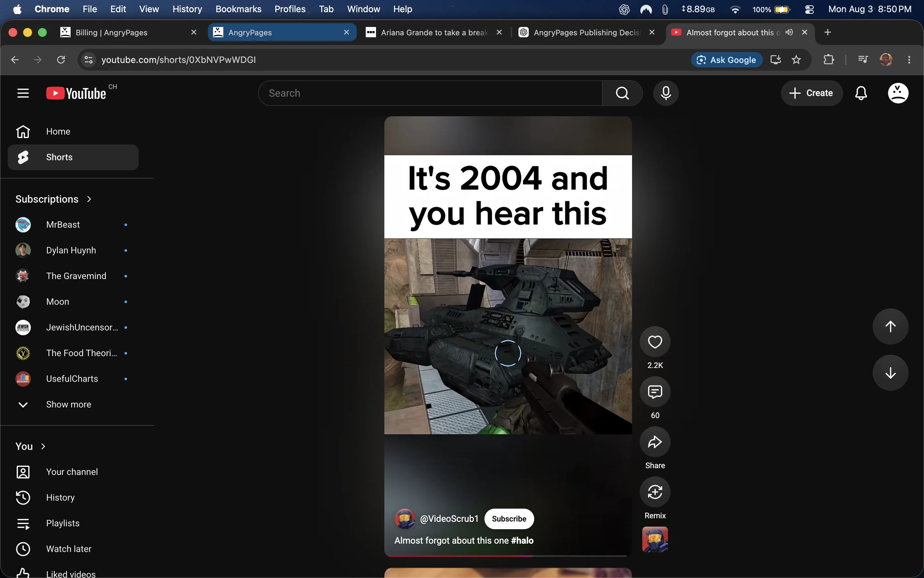Like this Short with the heart
Viewport: 924px width, 578px height.
tap(655, 341)
